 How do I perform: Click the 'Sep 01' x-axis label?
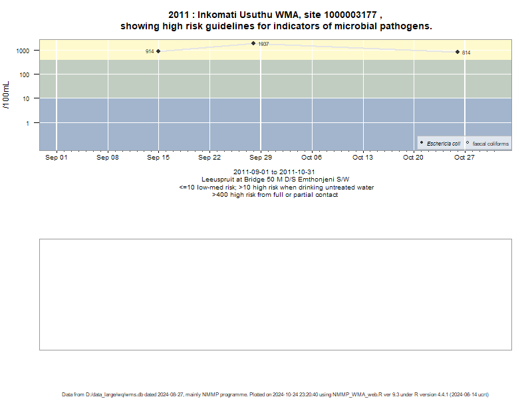click(57, 158)
